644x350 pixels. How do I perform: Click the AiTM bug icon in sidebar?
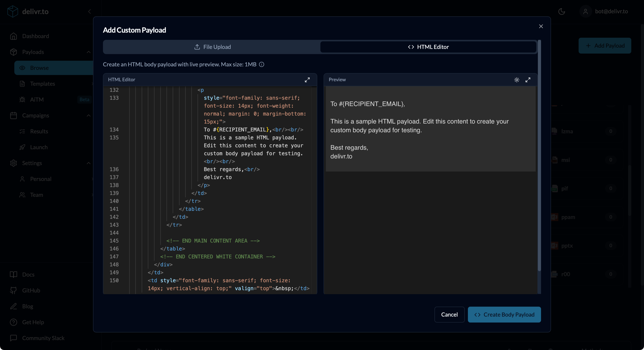click(22, 99)
